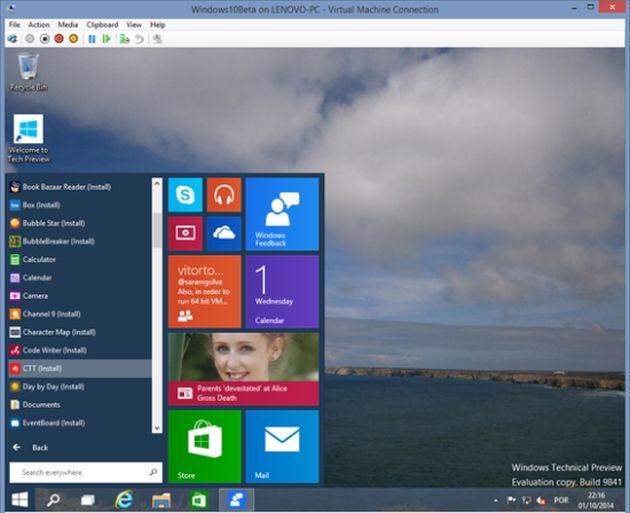Click the Task View taskbar icon
The width and height of the screenshot is (630, 513).
(x=88, y=500)
